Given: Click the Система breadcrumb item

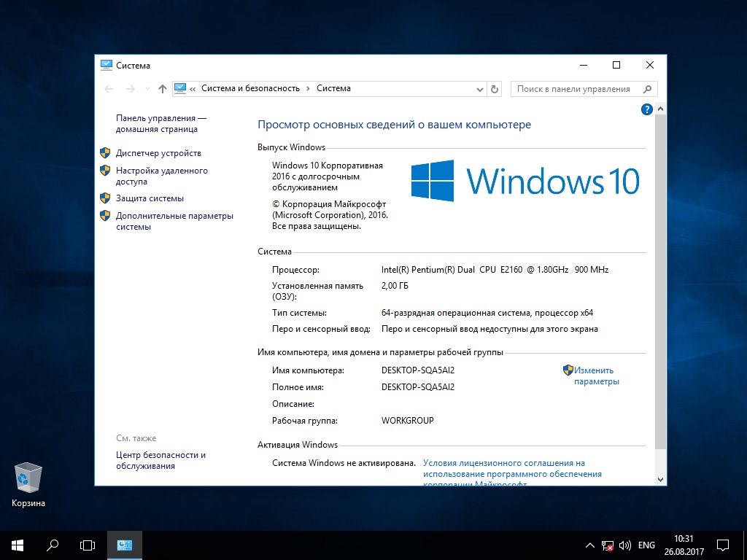Looking at the screenshot, I should [333, 88].
